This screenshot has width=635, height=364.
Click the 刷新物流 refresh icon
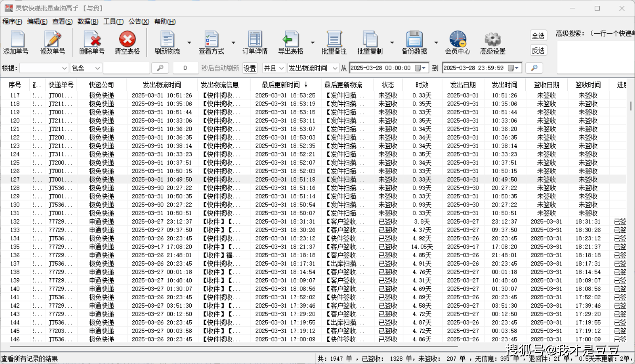point(167,39)
